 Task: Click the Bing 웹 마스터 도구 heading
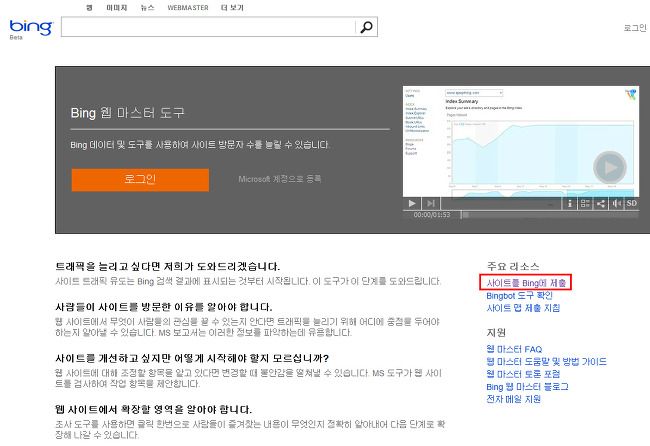tap(127, 113)
